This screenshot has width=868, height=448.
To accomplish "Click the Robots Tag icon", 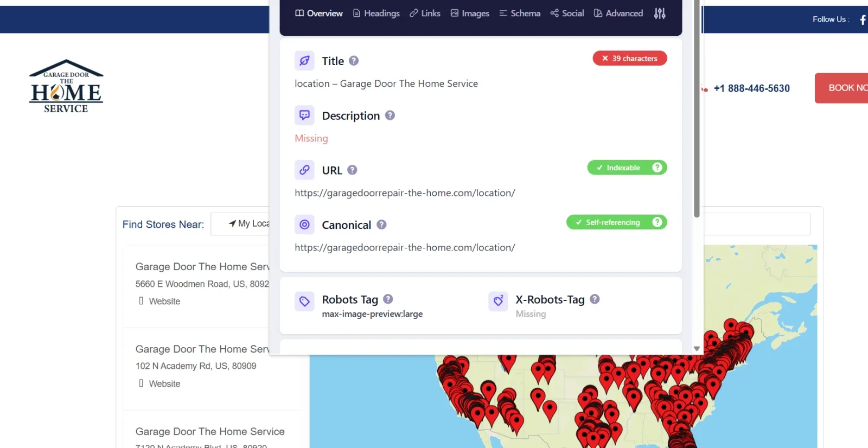I will (304, 301).
